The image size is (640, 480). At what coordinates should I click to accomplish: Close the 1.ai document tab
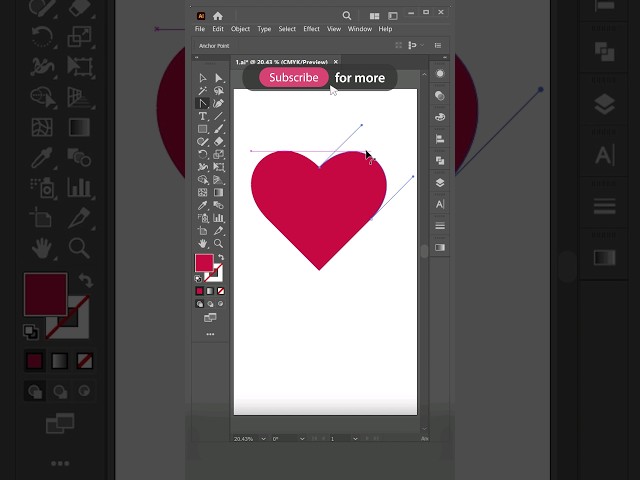336,62
